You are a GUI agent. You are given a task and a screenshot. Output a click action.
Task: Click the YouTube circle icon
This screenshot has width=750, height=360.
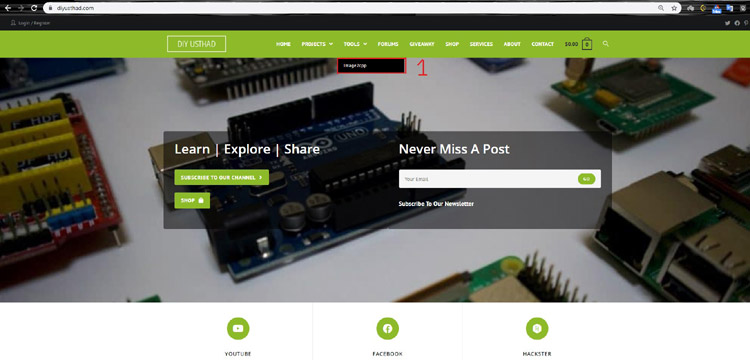[x=238, y=328]
